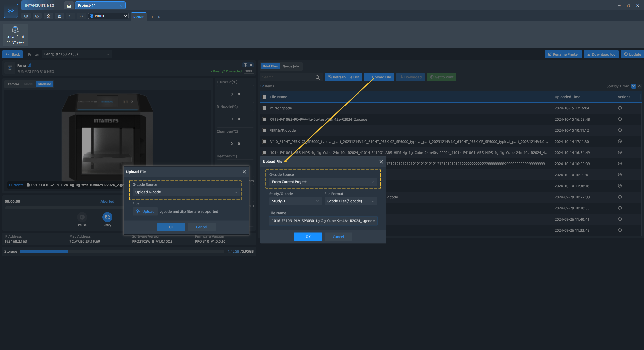Import a 3D model
The image size is (644, 350).
[x=48, y=16]
